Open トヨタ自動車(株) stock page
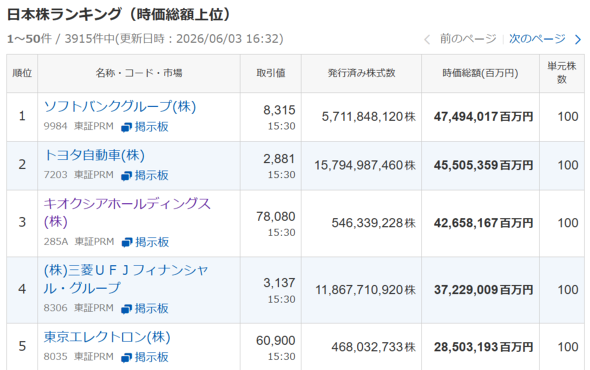The height and width of the screenshot is (370, 590). pos(94,155)
